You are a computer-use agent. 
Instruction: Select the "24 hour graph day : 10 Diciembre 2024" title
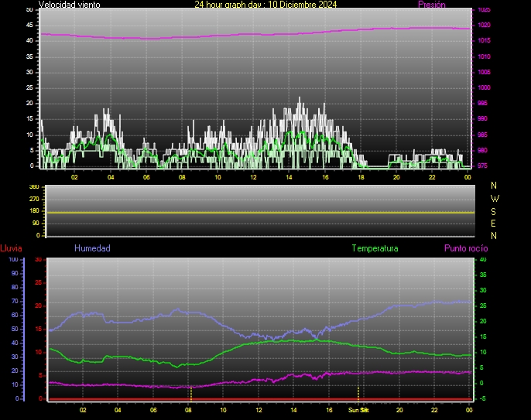(x=265, y=5)
